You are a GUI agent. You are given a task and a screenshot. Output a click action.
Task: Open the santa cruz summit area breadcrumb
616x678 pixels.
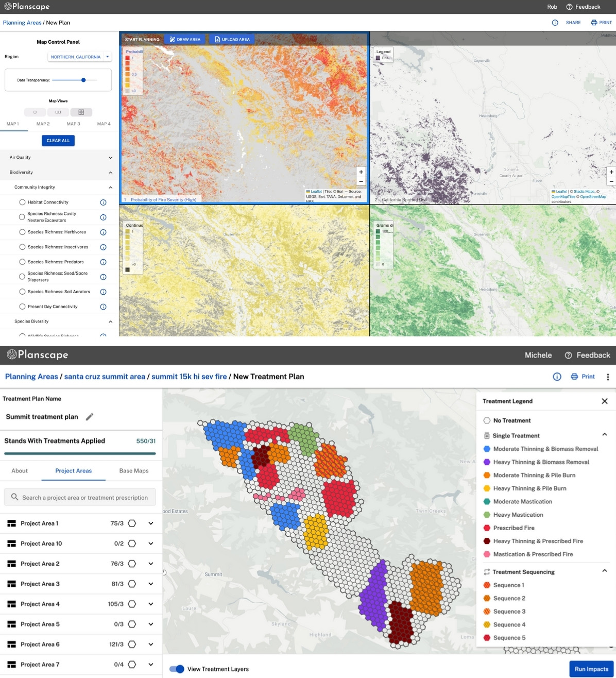(105, 377)
